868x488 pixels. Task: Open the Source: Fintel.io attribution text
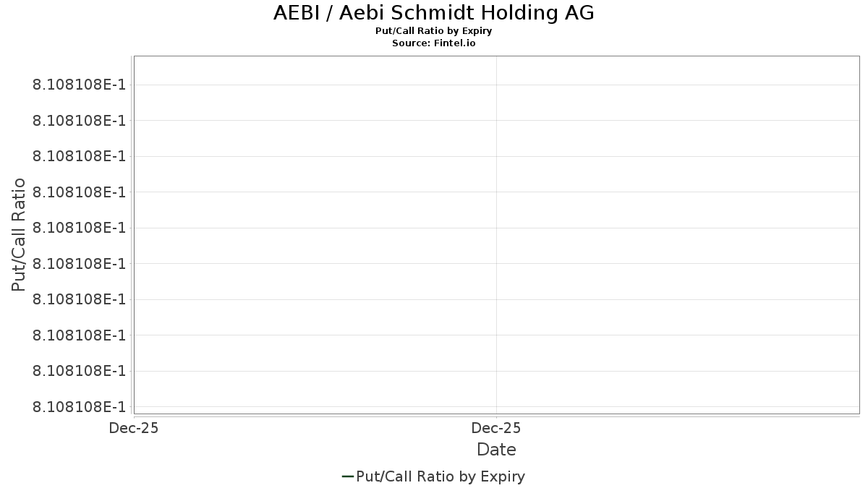434,43
